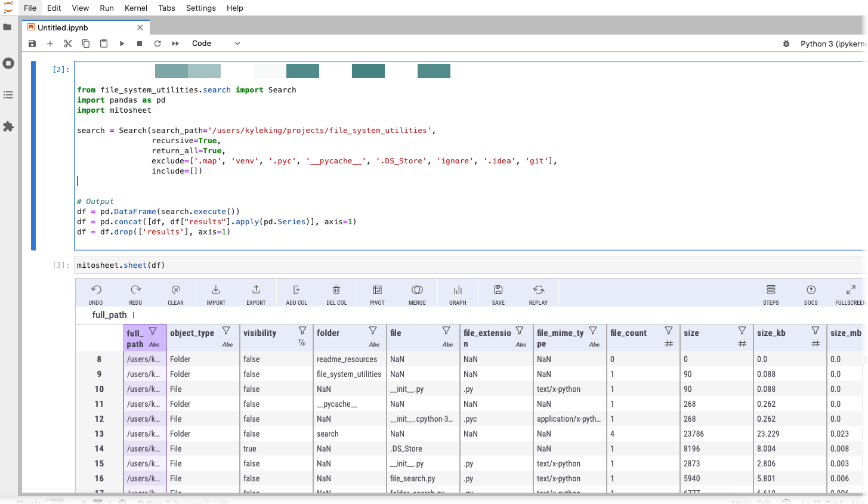Open filter for file column

pos(446,330)
